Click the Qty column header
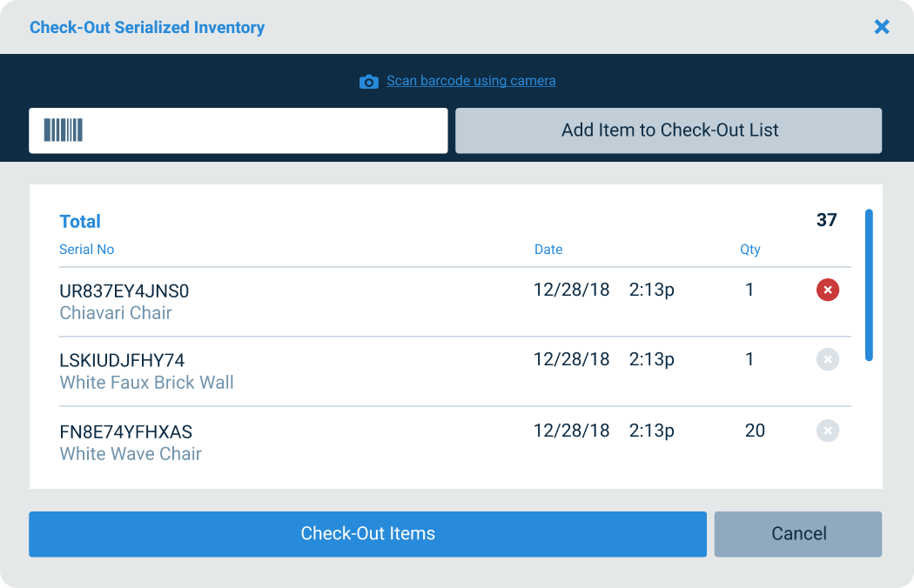Image resolution: width=914 pixels, height=588 pixels. [x=749, y=250]
